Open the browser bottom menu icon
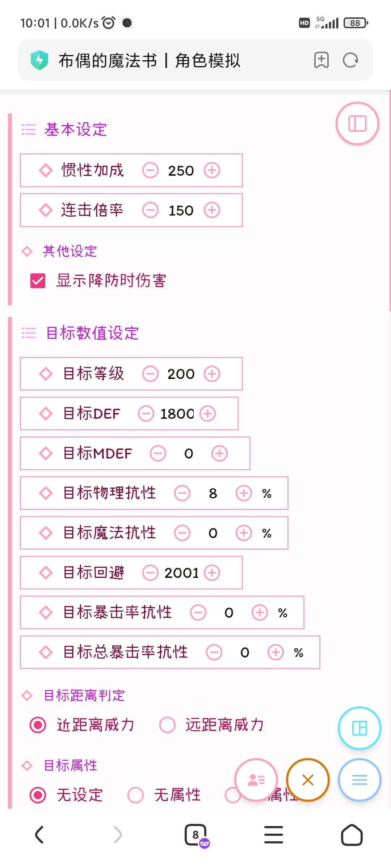Screen dimensions: 391x868 coord(274,835)
